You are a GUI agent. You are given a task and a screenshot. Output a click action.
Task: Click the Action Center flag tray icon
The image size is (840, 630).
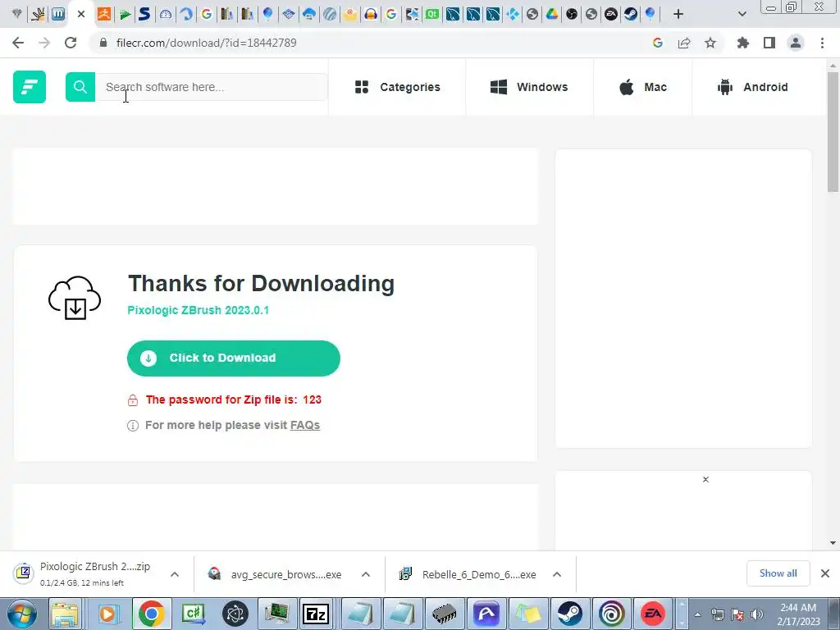pyautogui.click(x=737, y=614)
